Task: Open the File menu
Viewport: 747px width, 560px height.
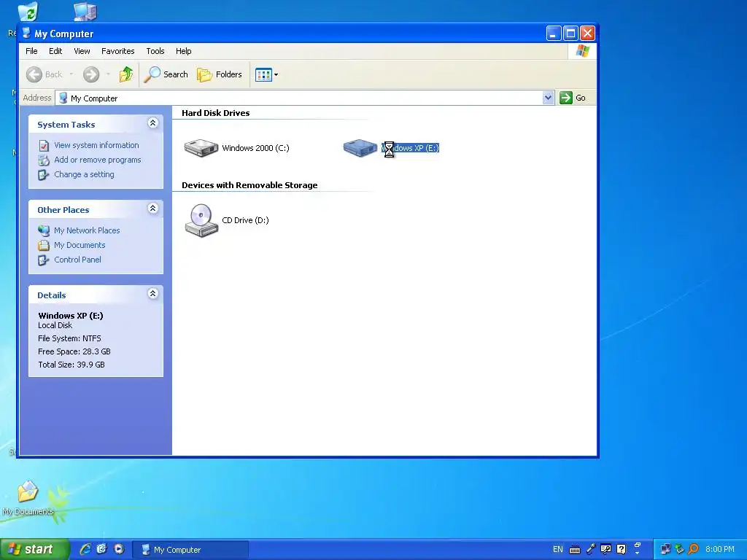Action: 31,51
